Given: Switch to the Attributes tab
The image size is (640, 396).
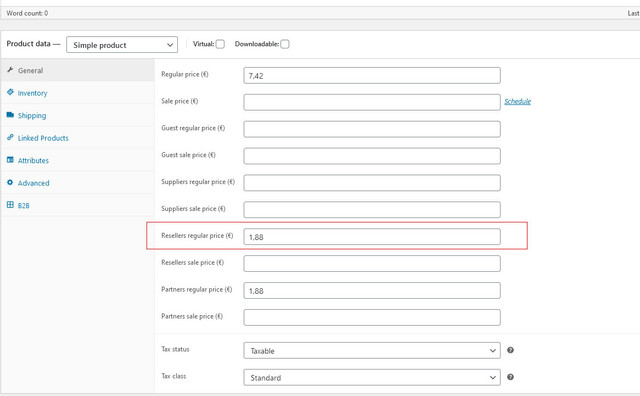Looking at the screenshot, I should coord(78,160).
